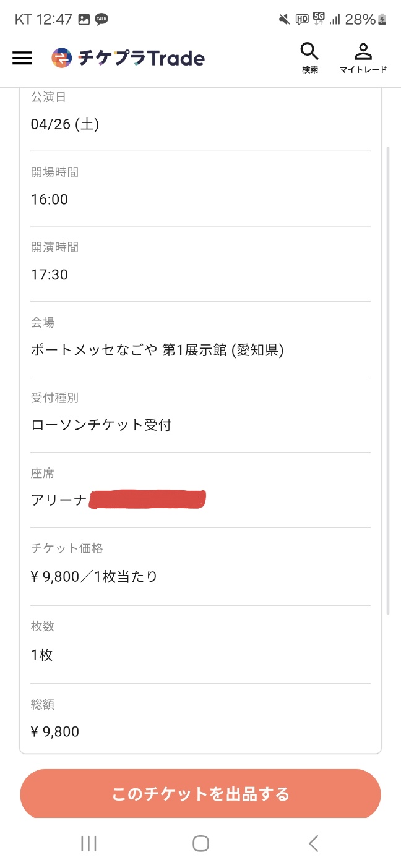
Task: Tap the チケプラTrade logo
Action: click(128, 58)
